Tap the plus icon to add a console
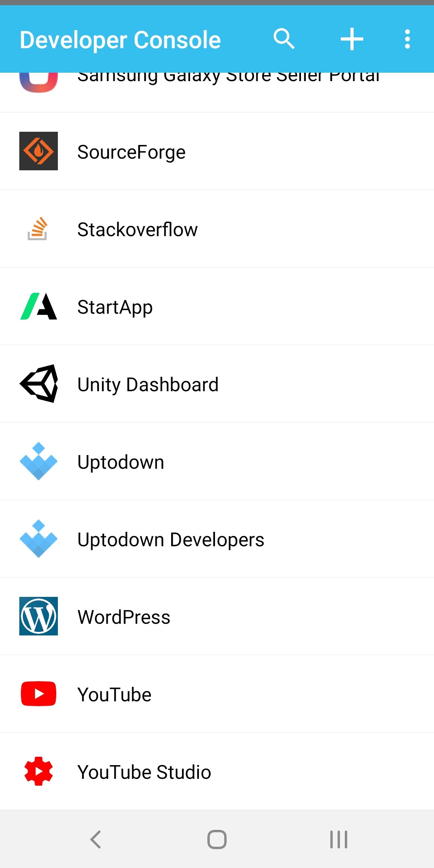 point(351,39)
